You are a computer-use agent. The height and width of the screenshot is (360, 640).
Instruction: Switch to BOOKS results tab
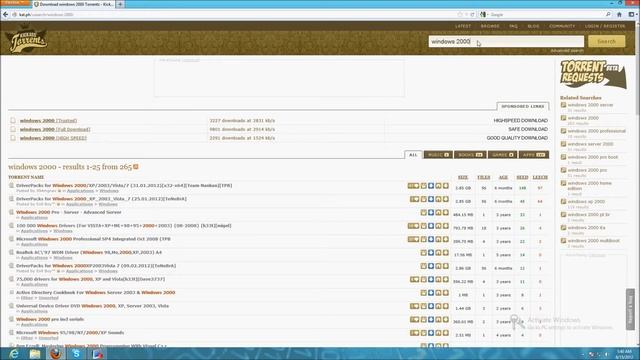pos(470,155)
